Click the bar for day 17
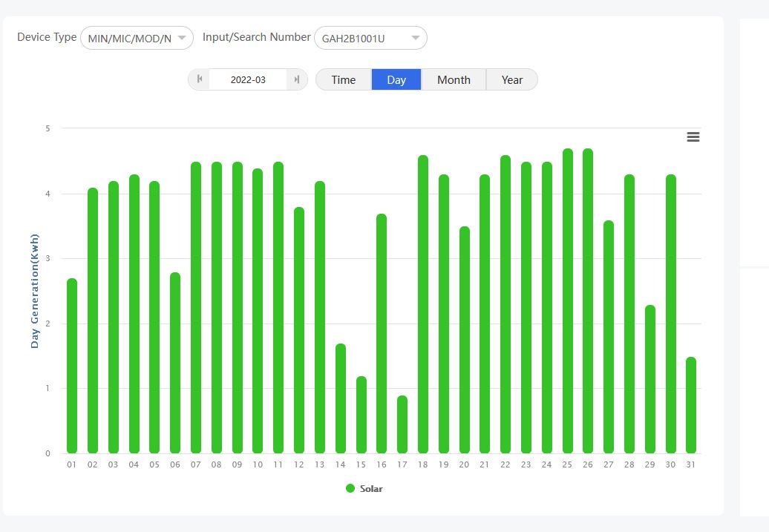 pyautogui.click(x=402, y=424)
